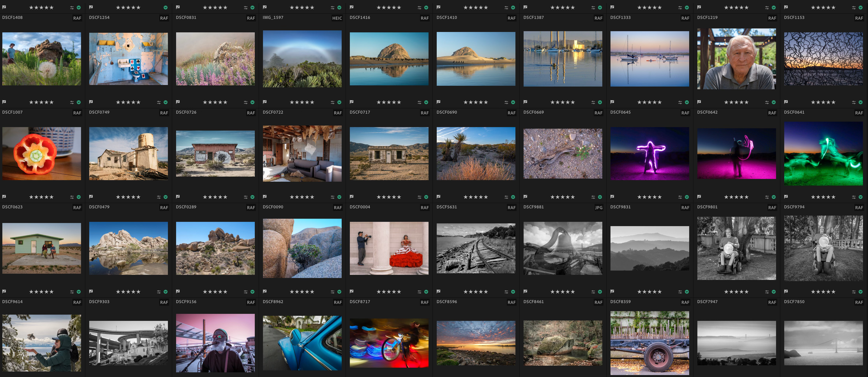Click the green sync badge for DSCF8359
This screenshot has height=377, width=868.
(x=687, y=292)
